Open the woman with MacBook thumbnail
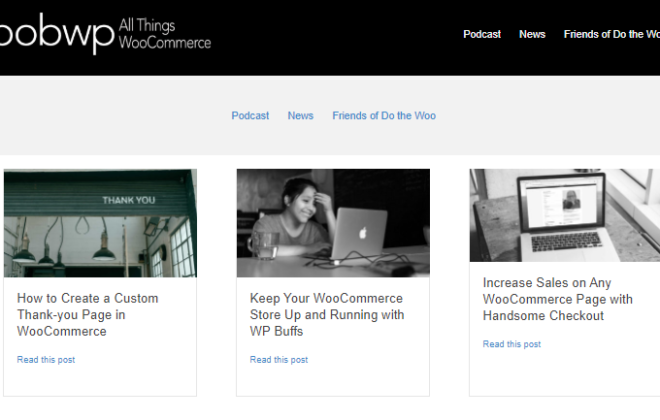660x420 pixels. [x=333, y=223]
